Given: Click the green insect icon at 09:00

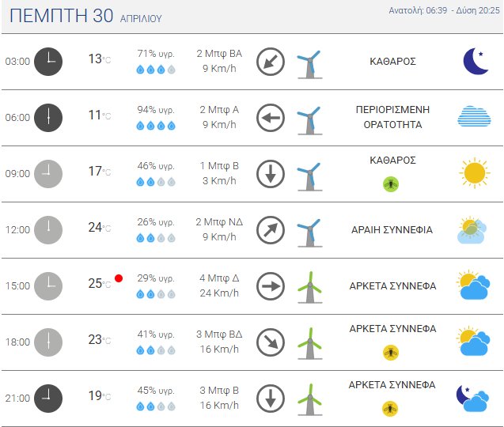Looking at the screenshot, I should click(x=391, y=183).
